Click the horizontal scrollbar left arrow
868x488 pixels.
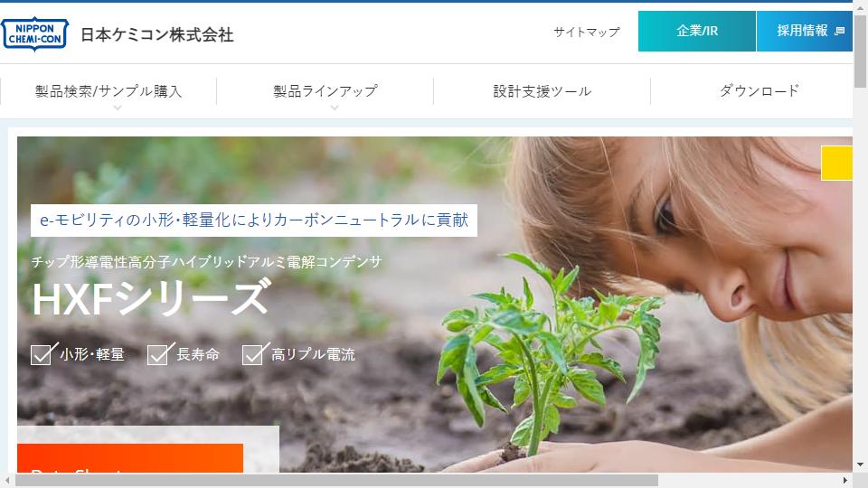pyautogui.click(x=7, y=480)
